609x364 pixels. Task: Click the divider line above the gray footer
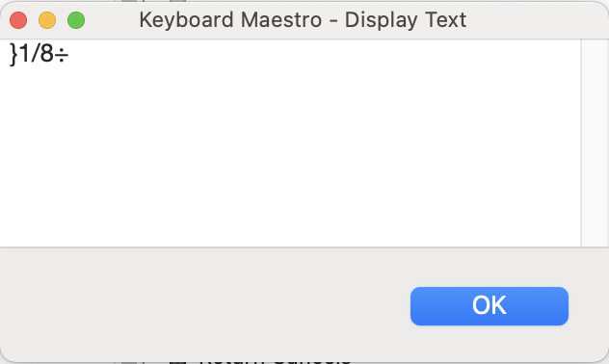pyautogui.click(x=304, y=247)
